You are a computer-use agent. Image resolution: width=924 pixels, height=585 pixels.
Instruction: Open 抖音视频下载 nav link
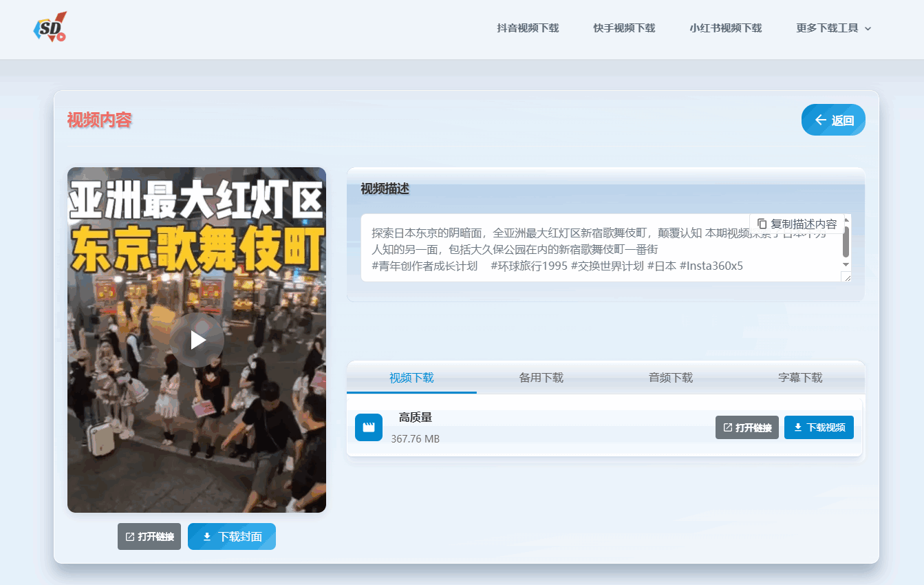click(528, 28)
